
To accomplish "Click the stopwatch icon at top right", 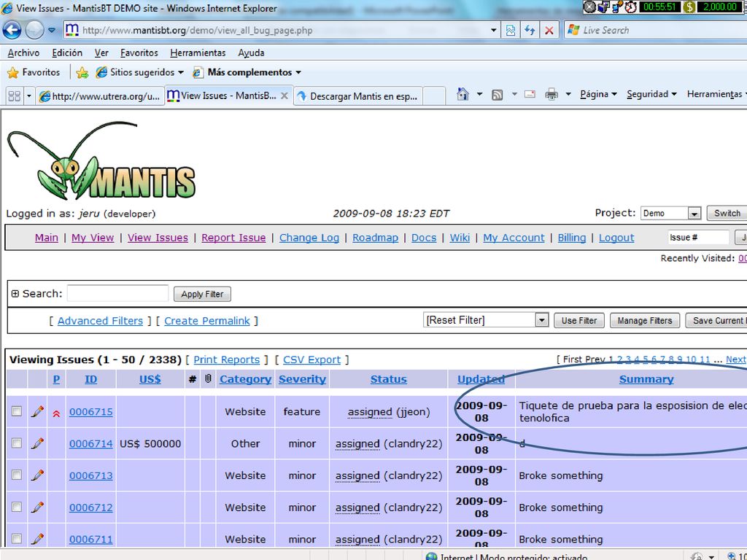I will tap(631, 7).
